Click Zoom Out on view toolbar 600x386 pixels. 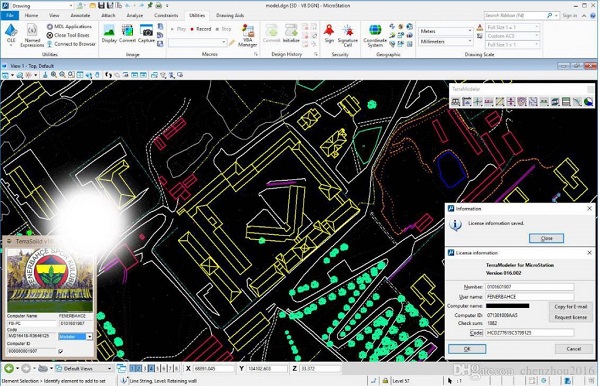(62, 75)
